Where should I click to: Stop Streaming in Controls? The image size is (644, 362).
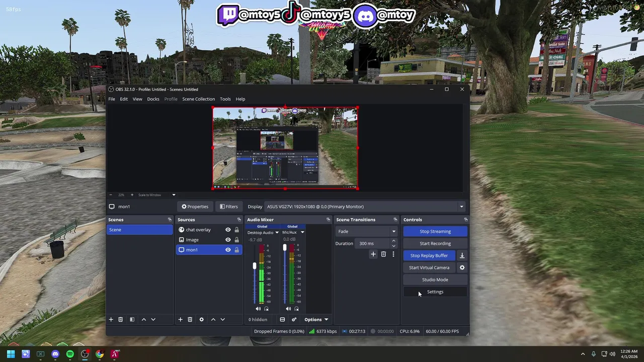click(x=435, y=231)
